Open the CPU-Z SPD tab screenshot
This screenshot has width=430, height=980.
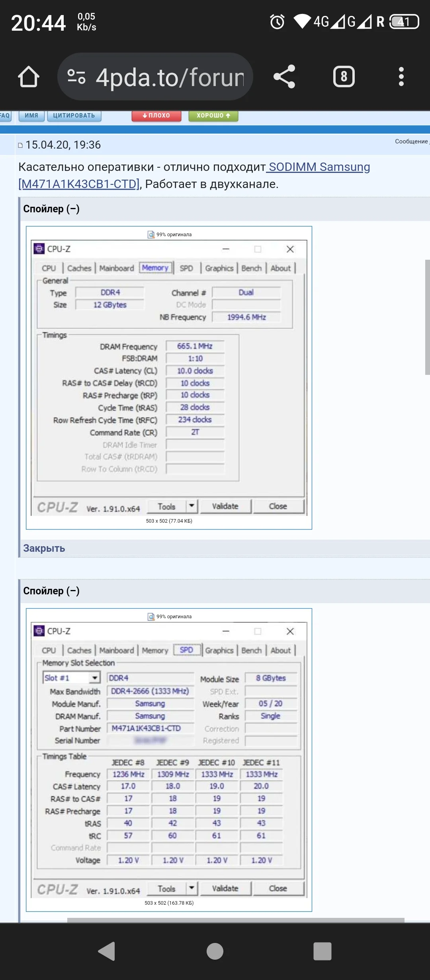(169, 759)
